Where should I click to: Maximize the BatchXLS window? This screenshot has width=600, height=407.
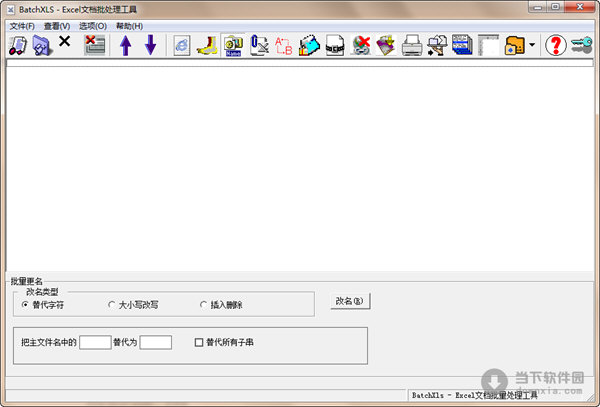(x=556, y=7)
